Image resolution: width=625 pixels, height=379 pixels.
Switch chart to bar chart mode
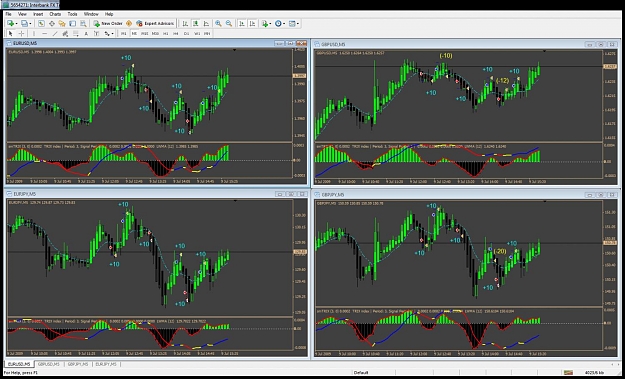(x=185, y=24)
